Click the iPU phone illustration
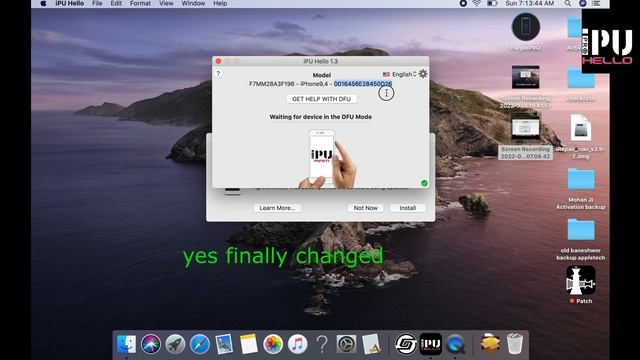Screen dimensions: 640x360 click(x=327, y=158)
